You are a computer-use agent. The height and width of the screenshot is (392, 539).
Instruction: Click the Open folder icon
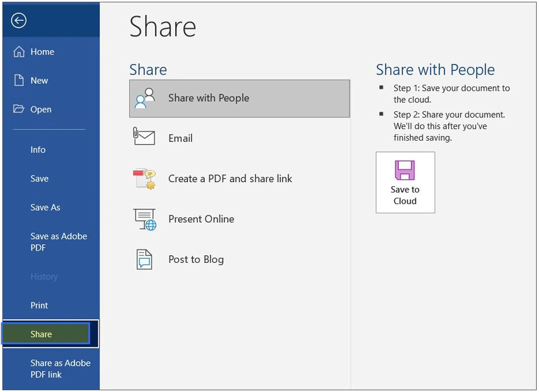pos(19,109)
